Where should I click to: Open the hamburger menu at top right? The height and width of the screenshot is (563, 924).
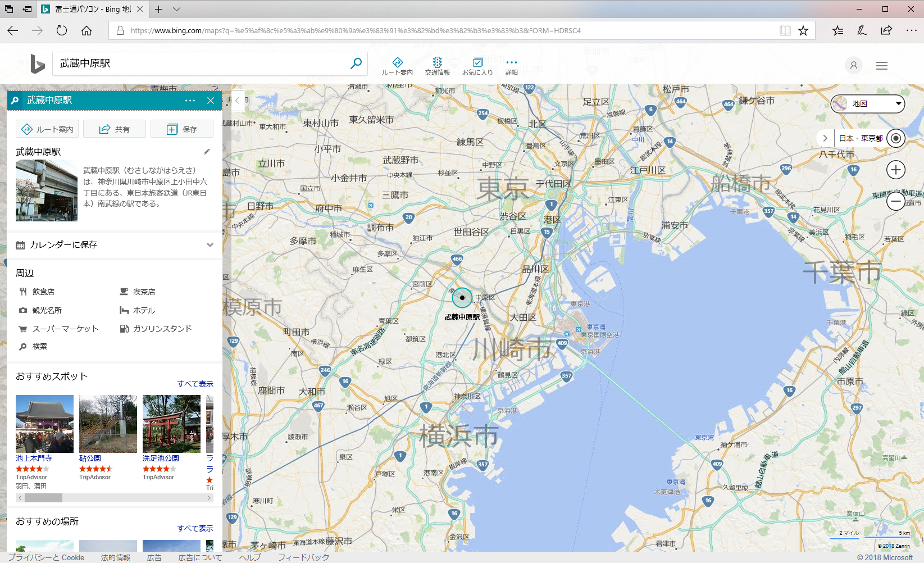point(882,66)
